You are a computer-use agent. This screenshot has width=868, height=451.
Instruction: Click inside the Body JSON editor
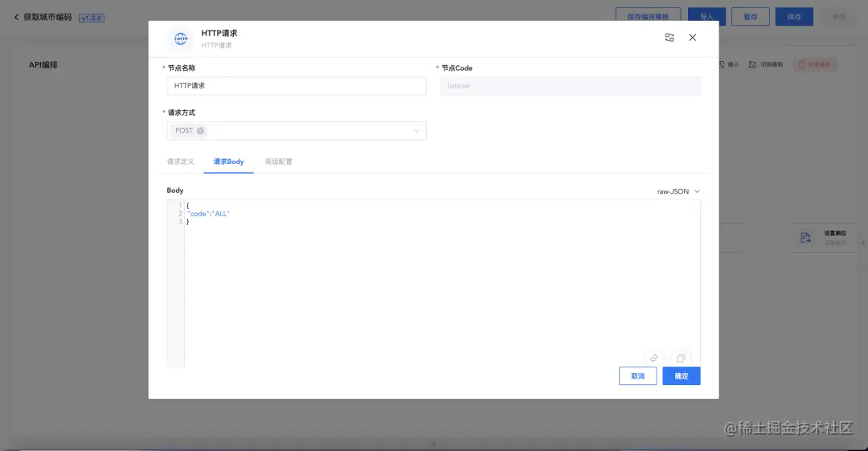pyautogui.click(x=433, y=283)
